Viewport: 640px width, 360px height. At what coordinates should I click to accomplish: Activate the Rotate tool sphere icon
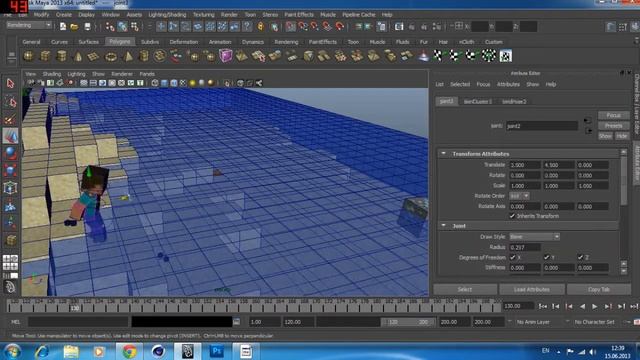pyautogui.click(x=10, y=153)
